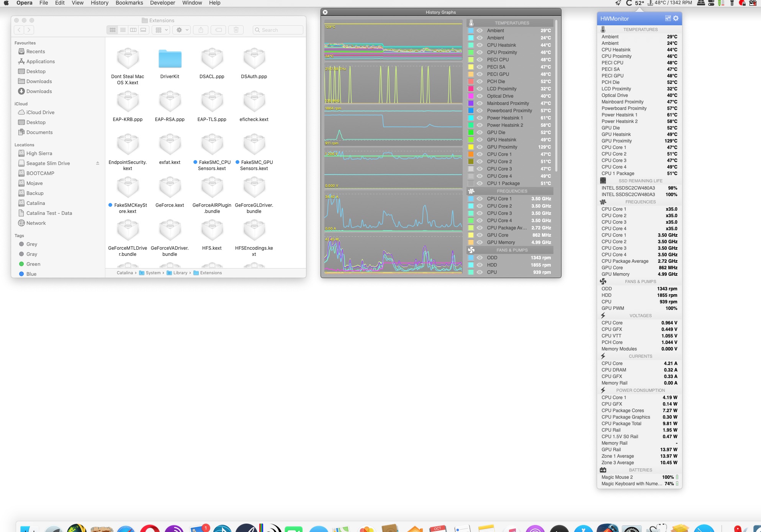Screen dimensions: 761x532
Task: Open the Developer menu
Action: [x=162, y=3]
